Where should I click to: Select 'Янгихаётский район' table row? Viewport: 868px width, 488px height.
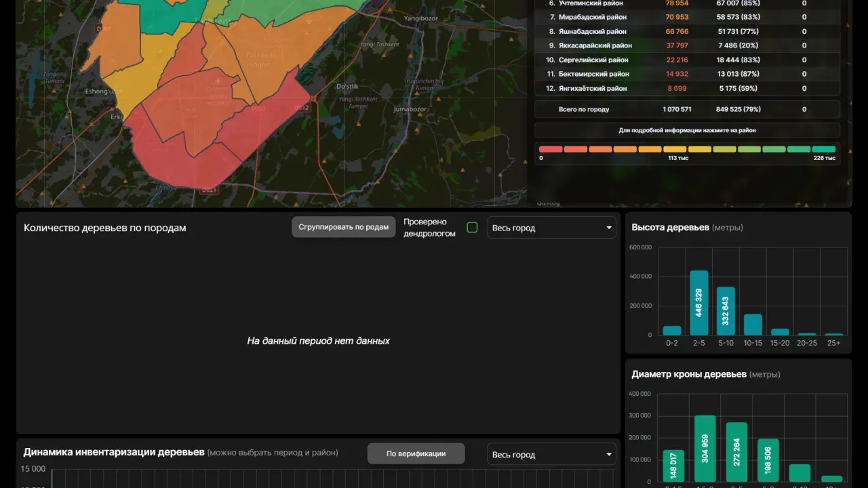point(687,88)
